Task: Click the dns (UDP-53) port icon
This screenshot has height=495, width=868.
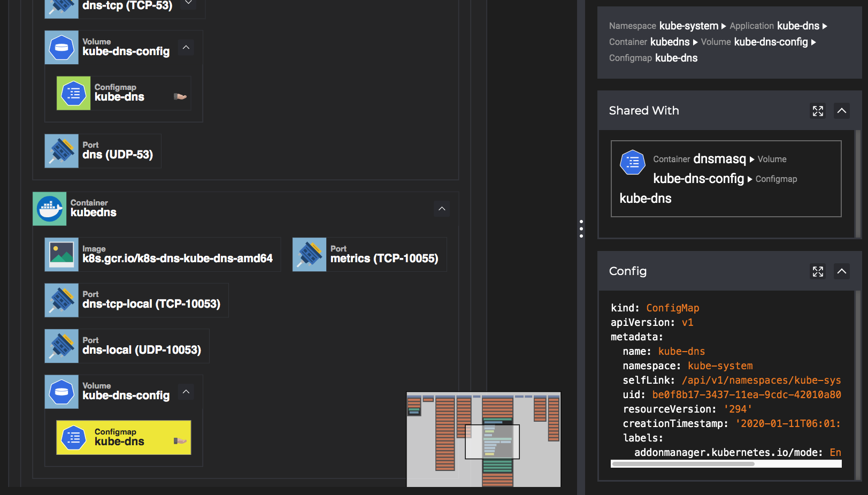Action: click(62, 151)
